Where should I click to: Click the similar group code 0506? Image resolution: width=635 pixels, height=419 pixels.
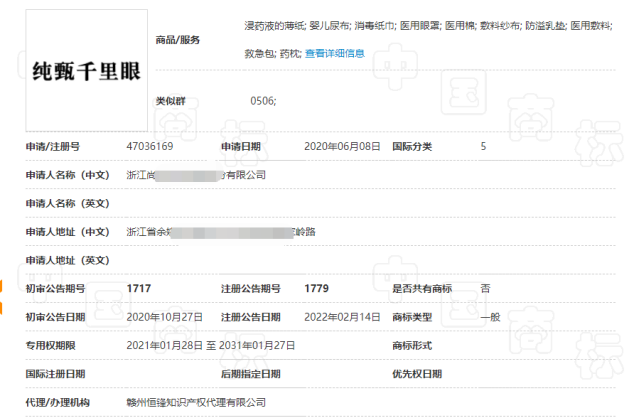262,102
